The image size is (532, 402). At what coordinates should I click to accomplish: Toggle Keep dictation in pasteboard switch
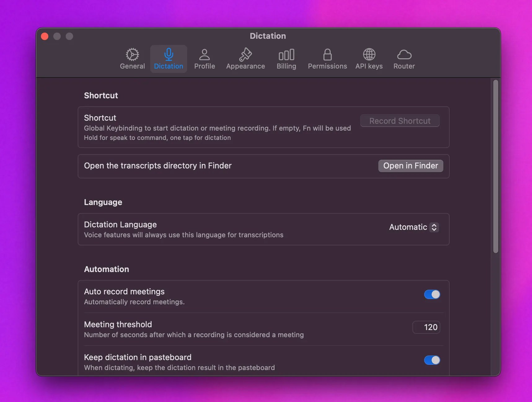[x=432, y=360]
